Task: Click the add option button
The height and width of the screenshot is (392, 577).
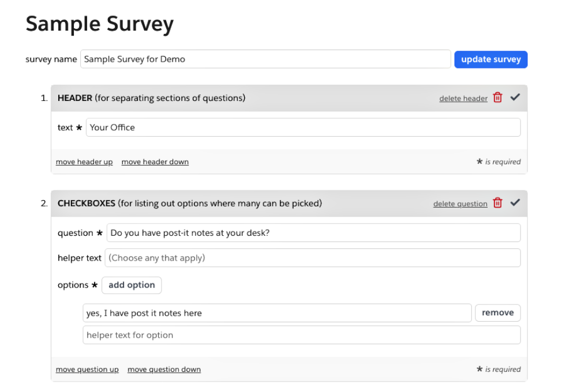Action: point(132,285)
